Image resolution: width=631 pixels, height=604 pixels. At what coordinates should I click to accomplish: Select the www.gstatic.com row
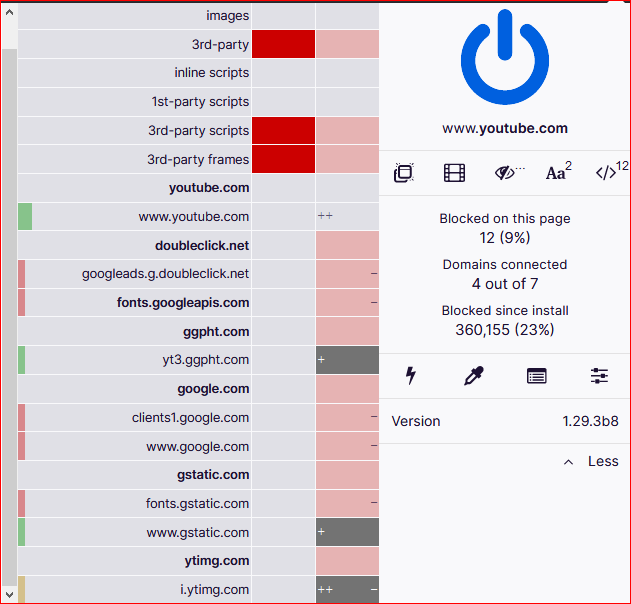(134, 532)
